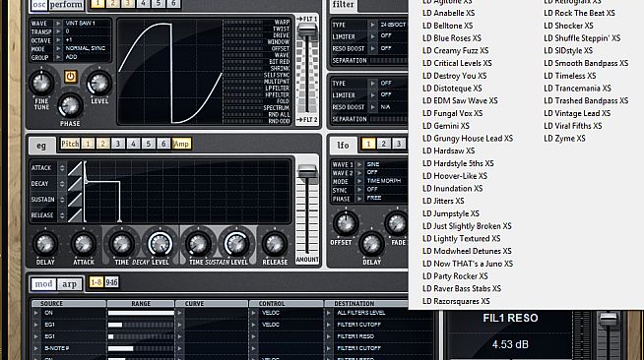Open destination arrow for ALL FILTERS LEVEL

(329, 313)
